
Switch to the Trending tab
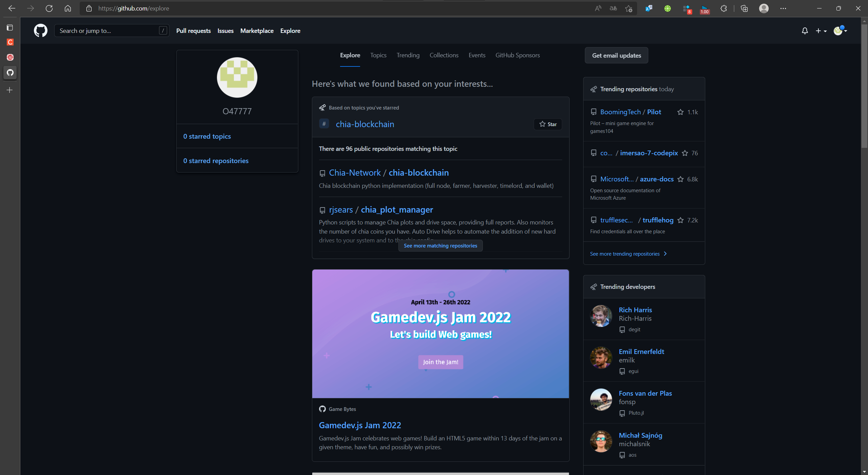408,55
